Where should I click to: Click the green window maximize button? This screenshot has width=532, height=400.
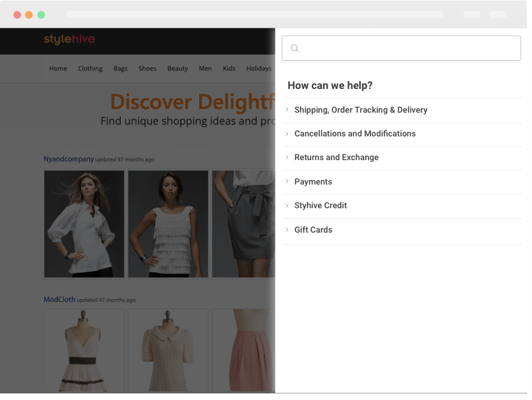tap(41, 15)
